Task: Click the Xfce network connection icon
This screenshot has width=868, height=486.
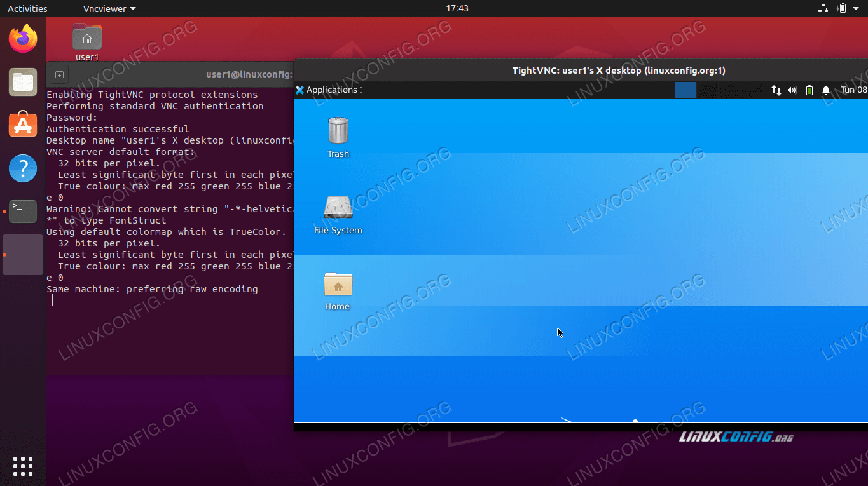Action: [x=776, y=90]
